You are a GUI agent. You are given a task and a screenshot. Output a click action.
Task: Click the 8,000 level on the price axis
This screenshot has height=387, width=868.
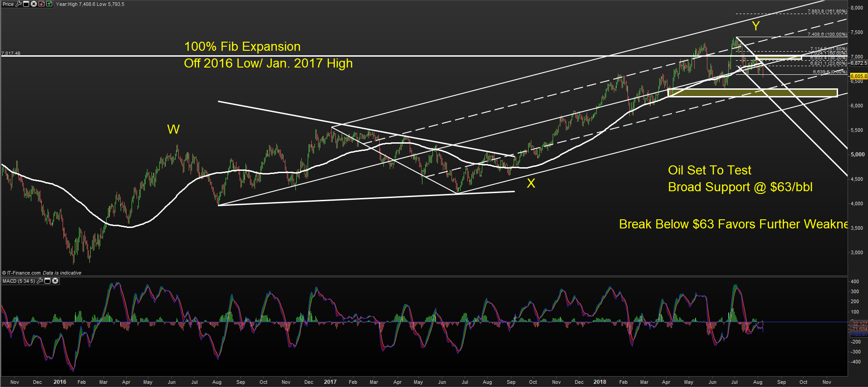pyautogui.click(x=857, y=8)
